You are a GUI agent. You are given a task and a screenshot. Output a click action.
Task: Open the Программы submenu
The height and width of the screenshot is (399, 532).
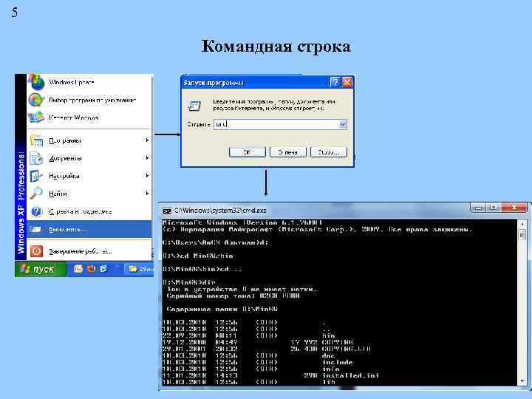pos(89,140)
